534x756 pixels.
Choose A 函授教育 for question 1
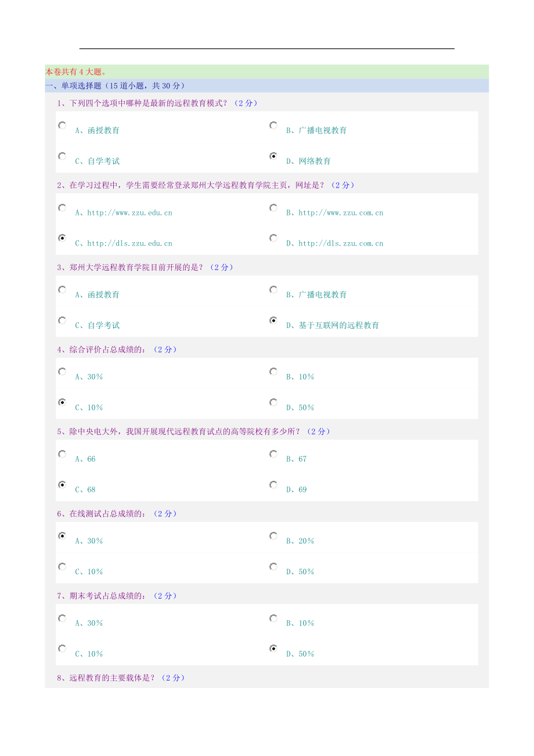[62, 125]
